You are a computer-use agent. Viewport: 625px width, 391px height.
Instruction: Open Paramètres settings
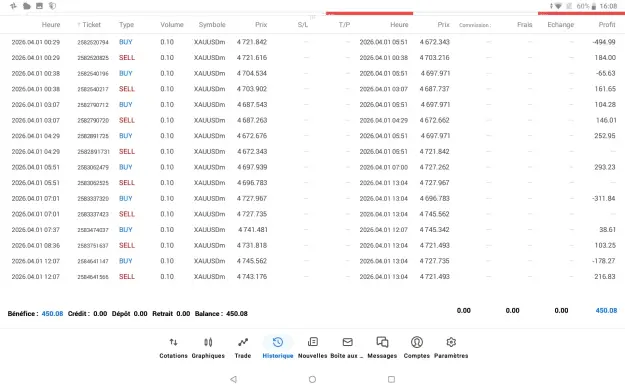point(451,348)
